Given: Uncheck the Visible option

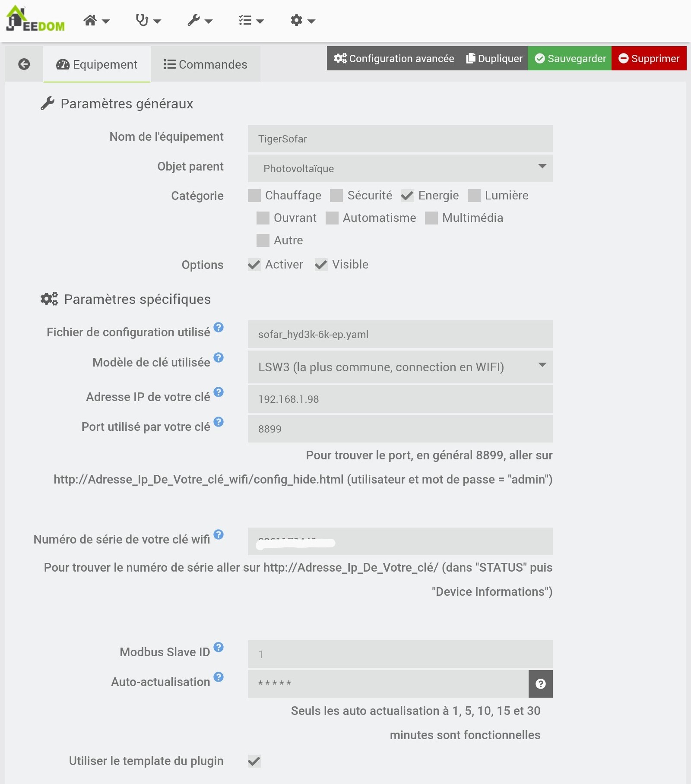Looking at the screenshot, I should click(321, 265).
